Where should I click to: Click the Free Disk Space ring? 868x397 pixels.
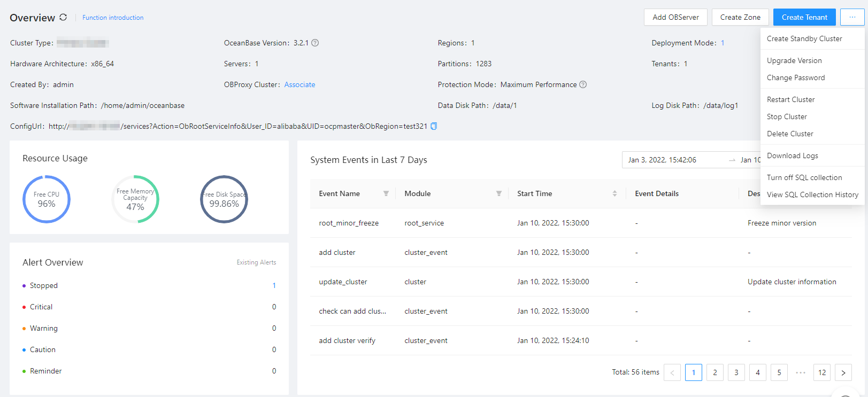224,199
